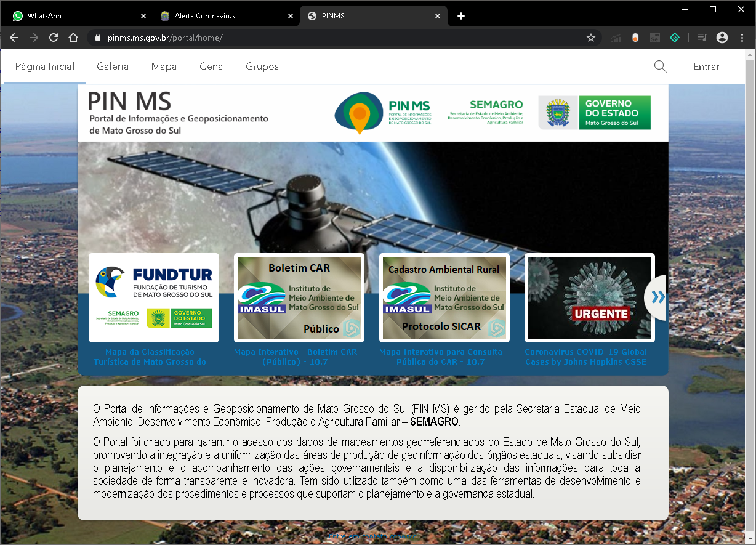Viewport: 756px width, 545px height.
Task: Open the media control playlist icon
Action: [x=702, y=38]
